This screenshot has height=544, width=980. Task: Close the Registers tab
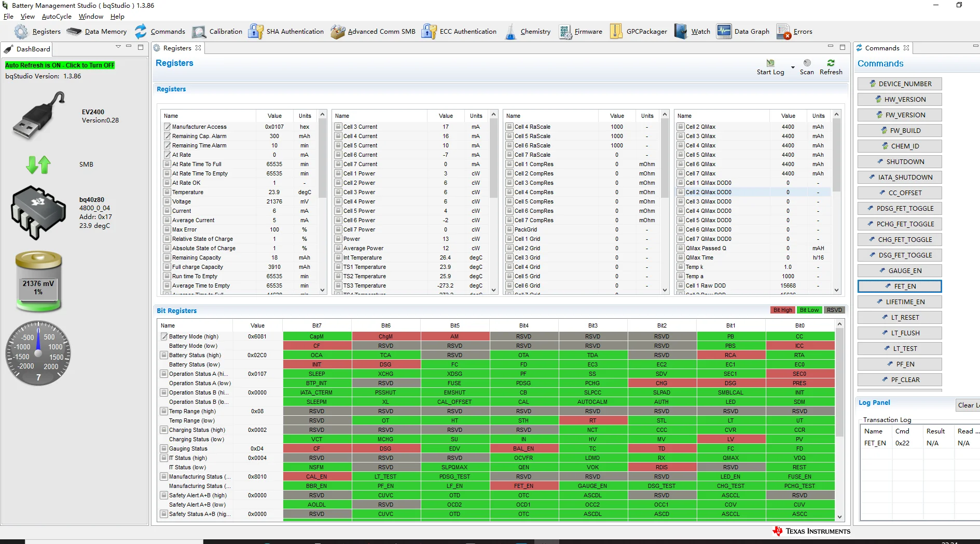(x=198, y=48)
